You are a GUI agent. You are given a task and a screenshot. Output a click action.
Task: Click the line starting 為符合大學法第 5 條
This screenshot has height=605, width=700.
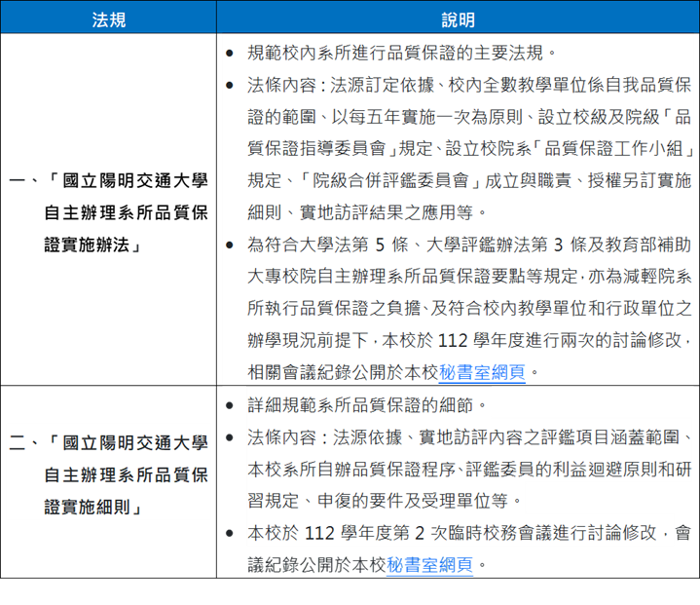coord(469,245)
